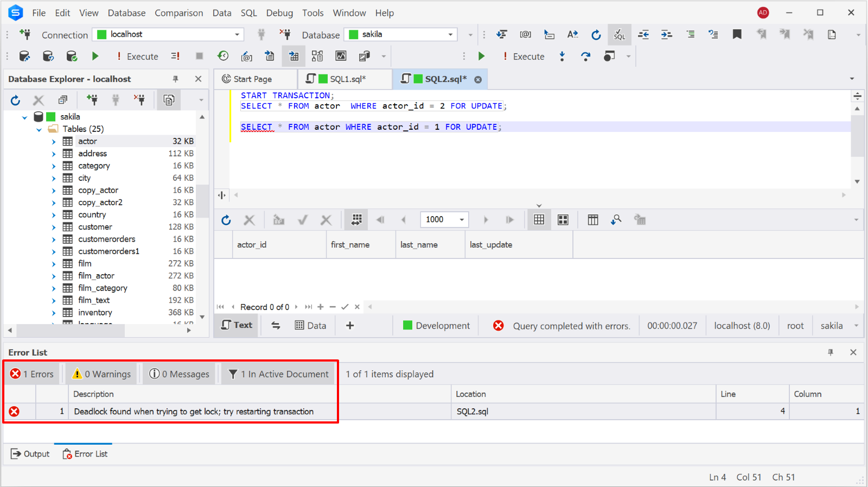The width and height of the screenshot is (868, 487).
Task: Click the Refresh icon in the top toolbar
Action: [x=596, y=35]
